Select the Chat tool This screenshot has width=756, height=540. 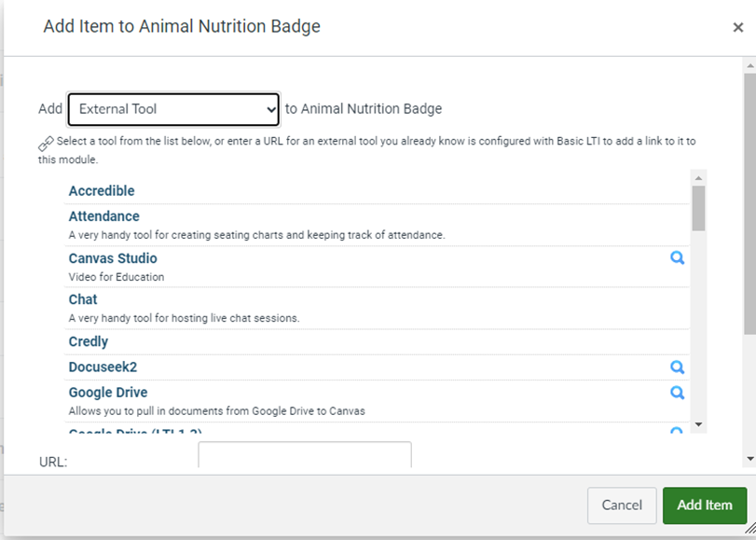tap(83, 299)
